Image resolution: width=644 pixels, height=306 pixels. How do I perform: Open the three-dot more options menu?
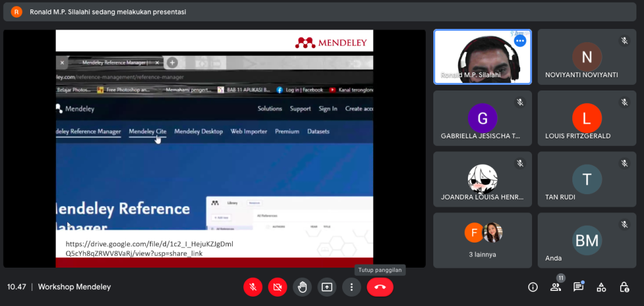point(352,287)
